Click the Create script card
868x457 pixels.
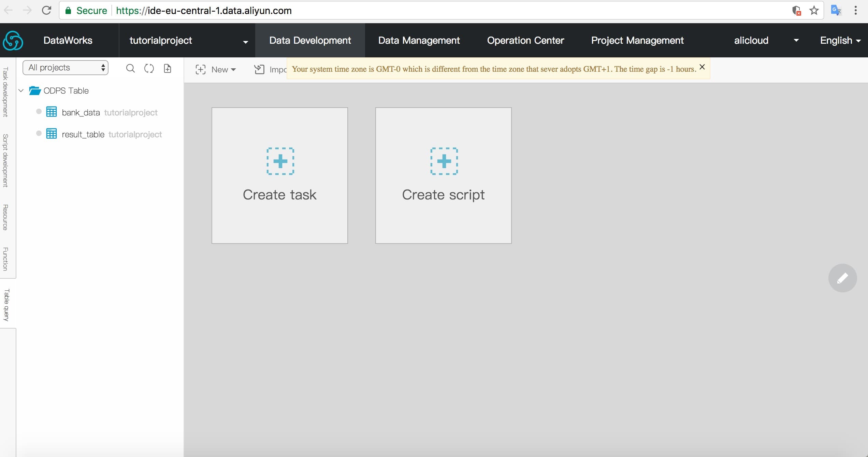pos(444,176)
